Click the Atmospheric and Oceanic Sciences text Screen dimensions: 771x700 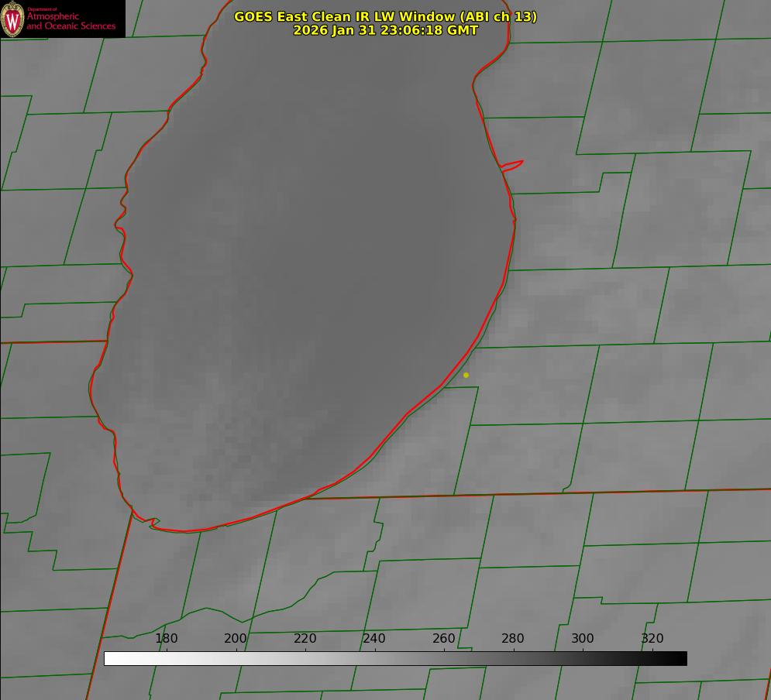tap(71, 21)
